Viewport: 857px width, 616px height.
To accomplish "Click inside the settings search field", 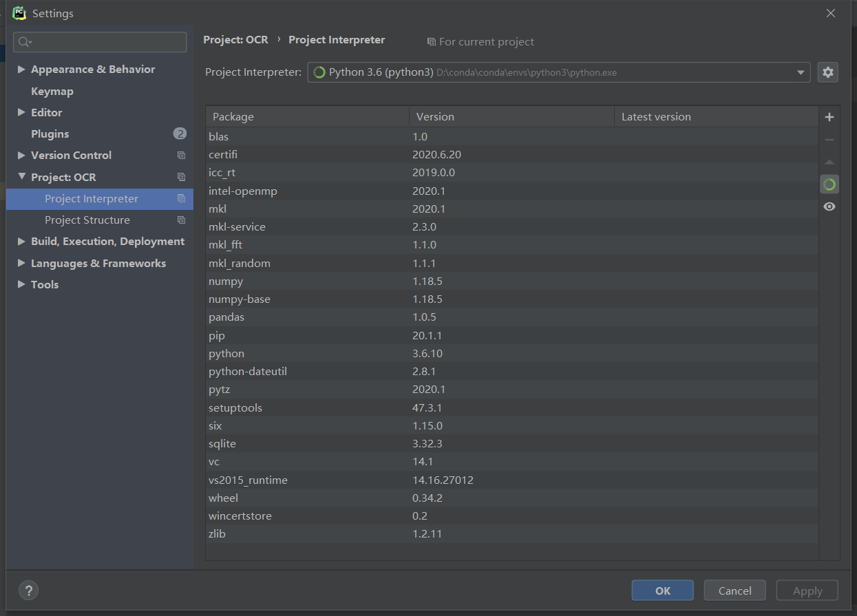I will click(x=100, y=42).
